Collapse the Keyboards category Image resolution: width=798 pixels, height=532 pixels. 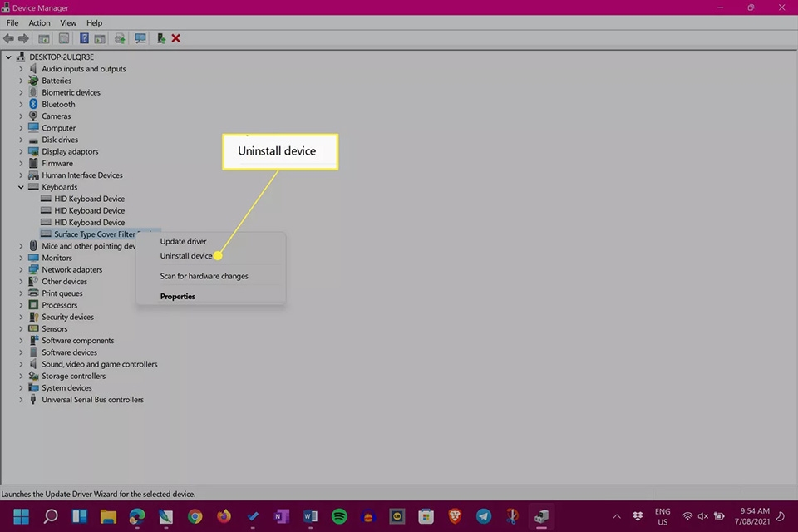coord(21,187)
